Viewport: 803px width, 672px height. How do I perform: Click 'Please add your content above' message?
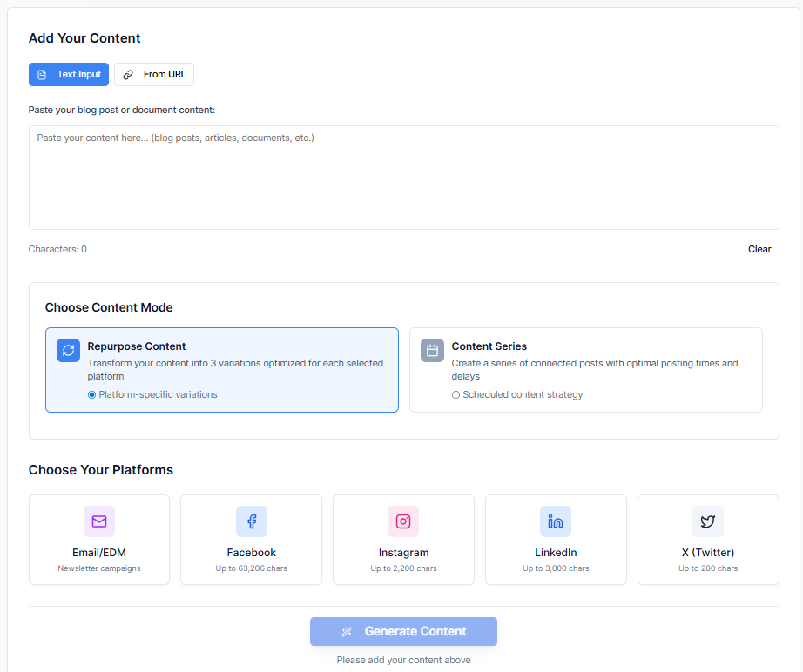[x=403, y=660]
